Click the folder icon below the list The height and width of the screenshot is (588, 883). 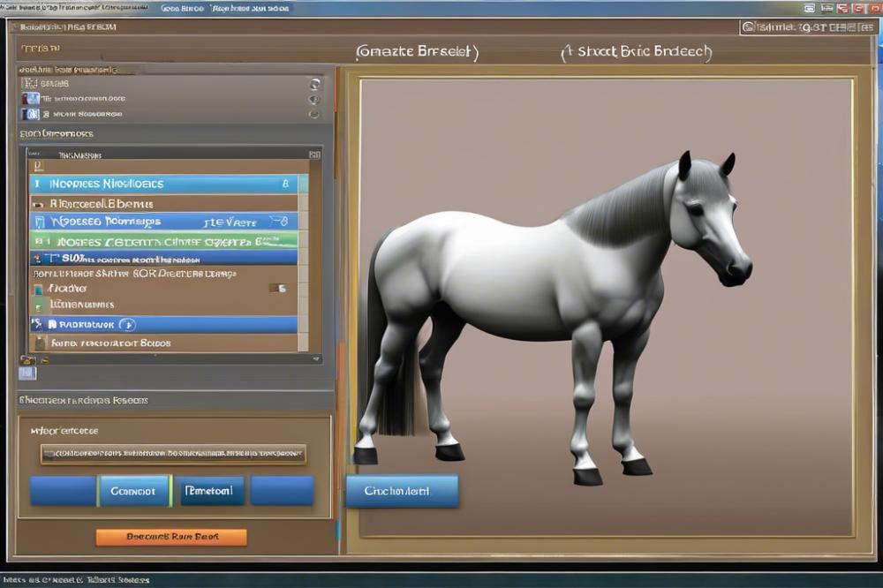[26, 360]
